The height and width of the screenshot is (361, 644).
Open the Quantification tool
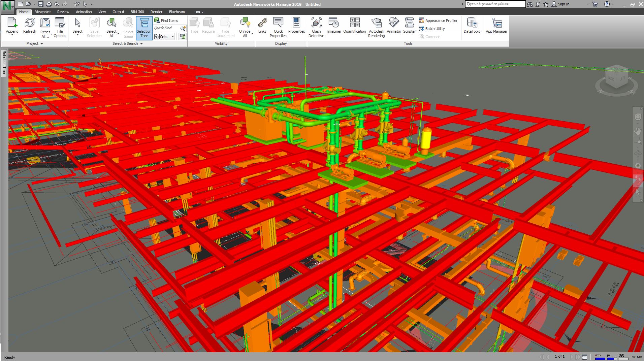354,26
